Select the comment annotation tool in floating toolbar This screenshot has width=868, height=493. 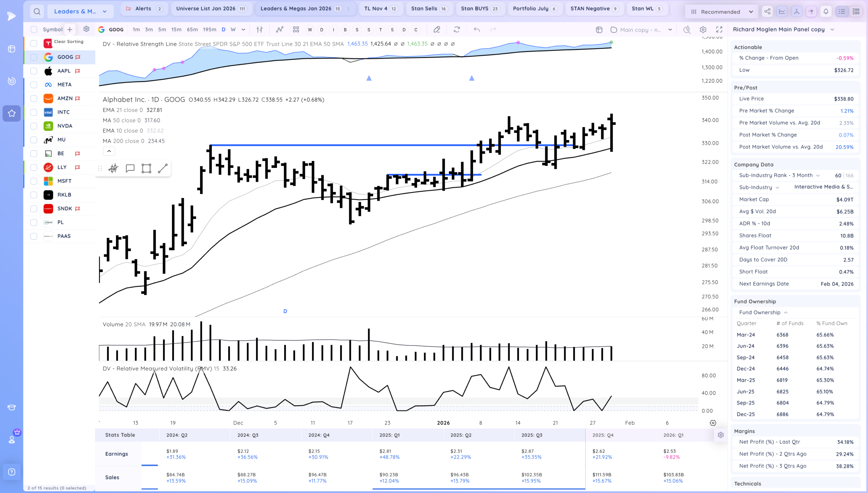point(130,168)
